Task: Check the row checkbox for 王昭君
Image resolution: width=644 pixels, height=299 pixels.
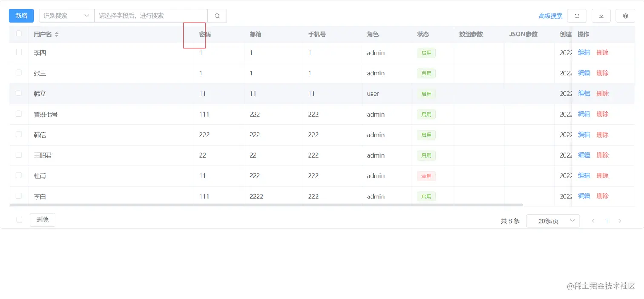Action: [19, 155]
